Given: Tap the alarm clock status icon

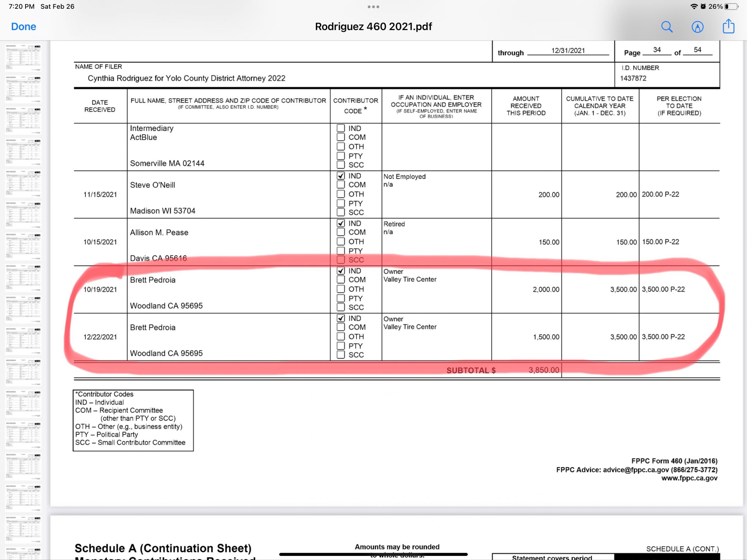Looking at the screenshot, I should point(703,6).
